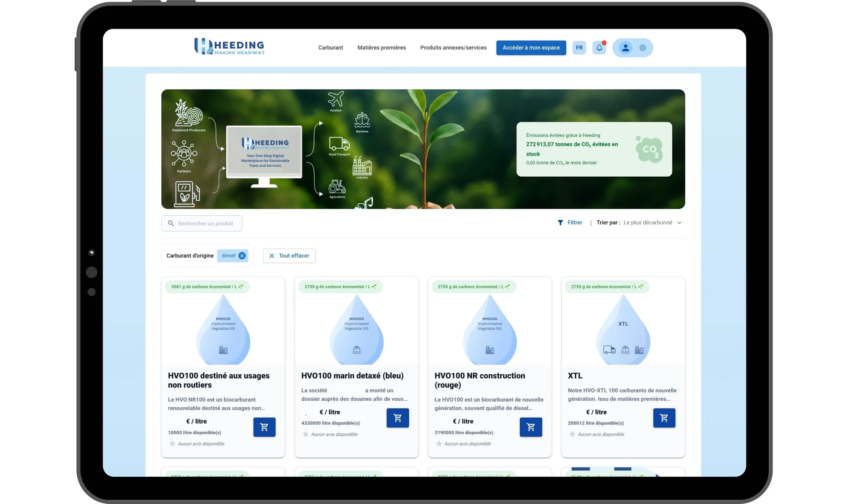Add HVO100 marin detaxé to cart
This screenshot has width=868, height=504.
pos(397,418)
